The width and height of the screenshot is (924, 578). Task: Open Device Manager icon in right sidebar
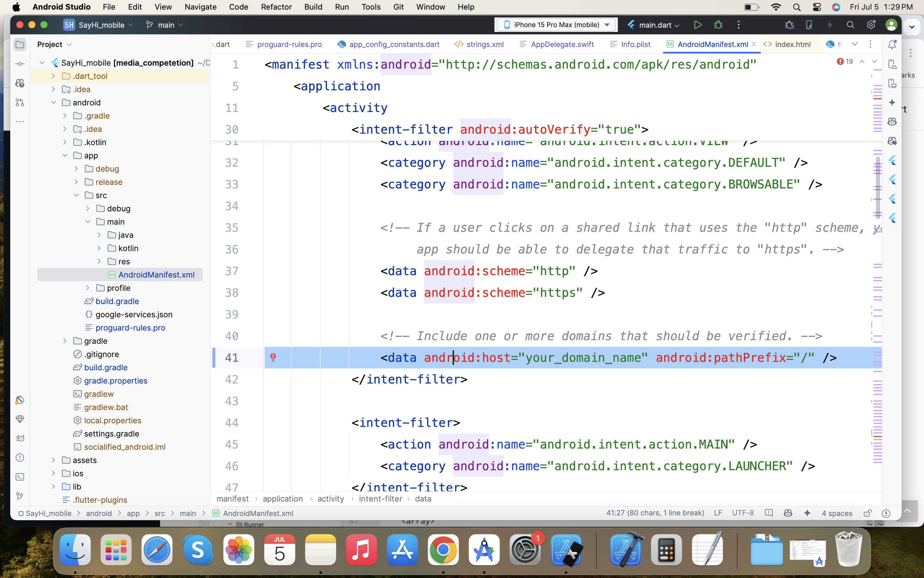click(892, 64)
